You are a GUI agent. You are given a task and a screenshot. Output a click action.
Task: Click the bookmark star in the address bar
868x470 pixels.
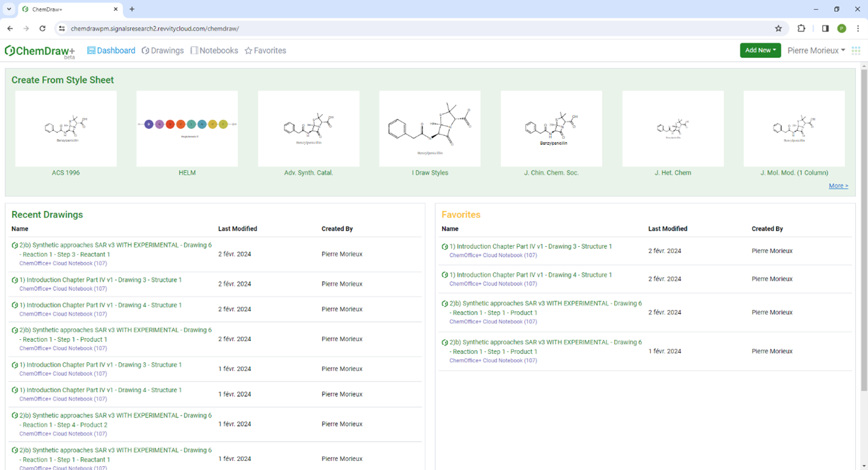[x=779, y=28]
